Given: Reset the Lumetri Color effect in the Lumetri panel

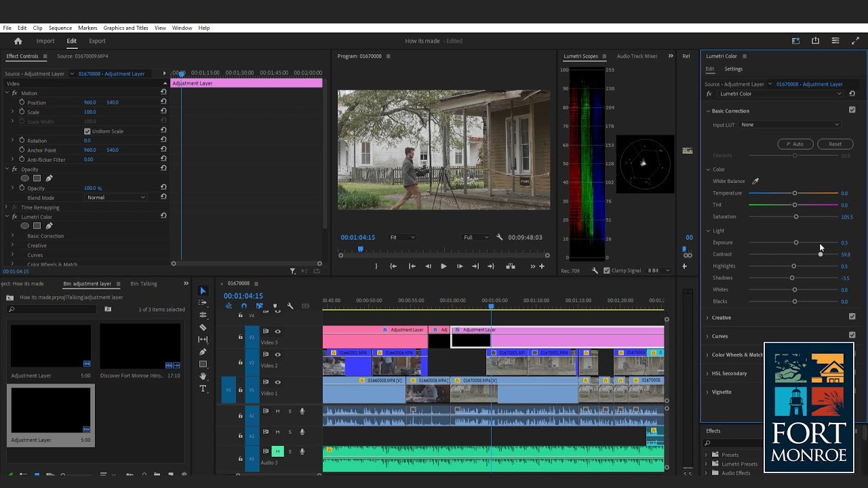Looking at the screenshot, I should [x=852, y=94].
